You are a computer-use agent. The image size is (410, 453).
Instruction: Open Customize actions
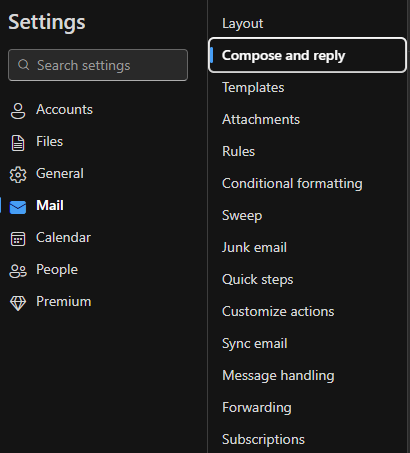point(278,311)
